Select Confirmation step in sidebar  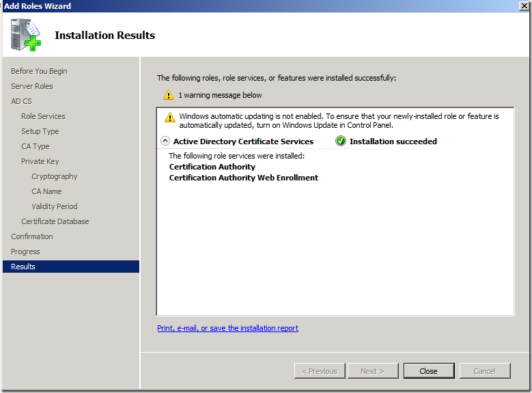pyautogui.click(x=32, y=236)
